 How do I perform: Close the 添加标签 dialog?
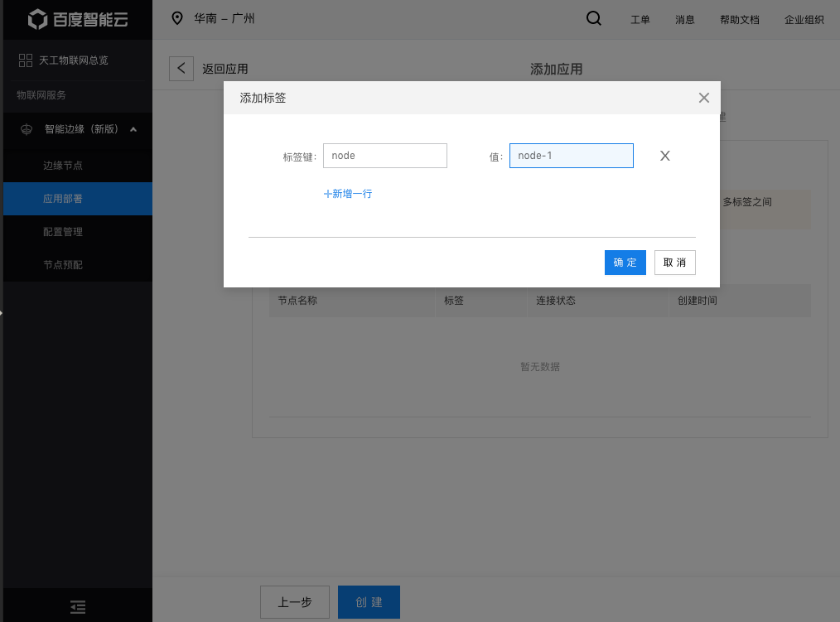pos(704,98)
